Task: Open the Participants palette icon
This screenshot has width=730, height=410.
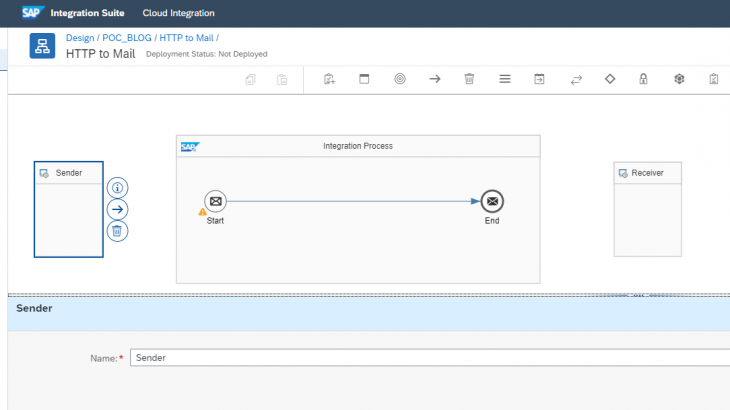Action: [x=329, y=79]
